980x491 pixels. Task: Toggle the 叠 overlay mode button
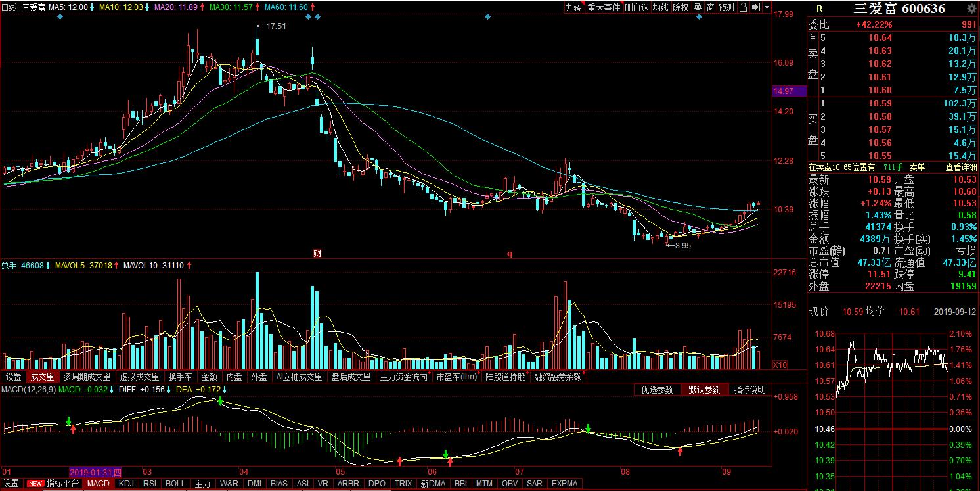coord(698,7)
